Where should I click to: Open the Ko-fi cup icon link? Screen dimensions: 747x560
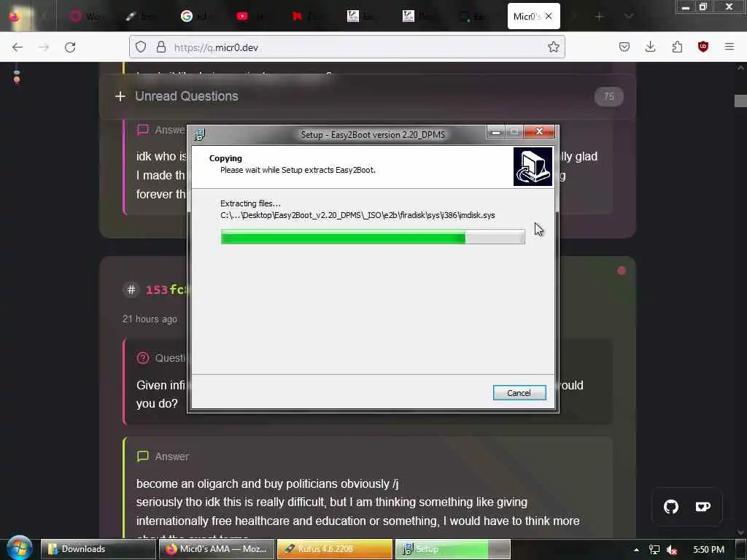coord(703,507)
